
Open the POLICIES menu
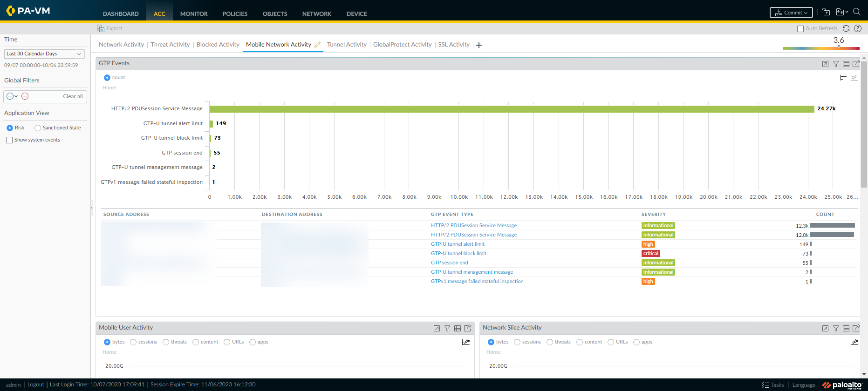pyautogui.click(x=235, y=14)
